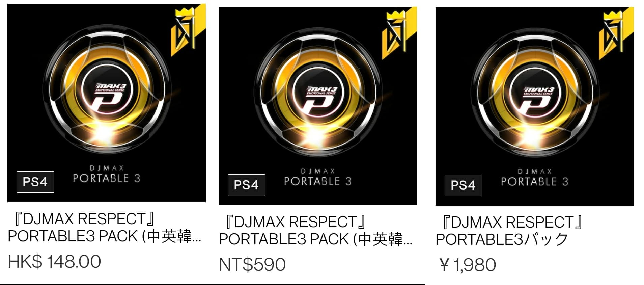Select the ¥1,980 price
The image size is (644, 285).
pyautogui.click(x=468, y=265)
